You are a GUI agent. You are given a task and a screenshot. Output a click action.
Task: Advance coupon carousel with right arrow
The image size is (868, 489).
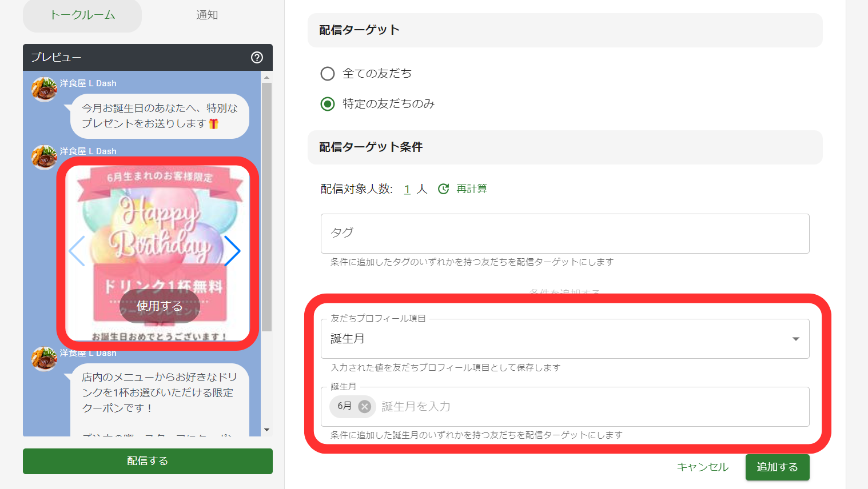(233, 251)
